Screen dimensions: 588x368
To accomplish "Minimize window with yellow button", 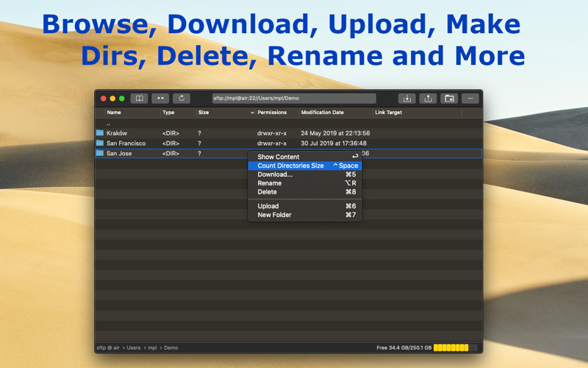I will 112,99.
